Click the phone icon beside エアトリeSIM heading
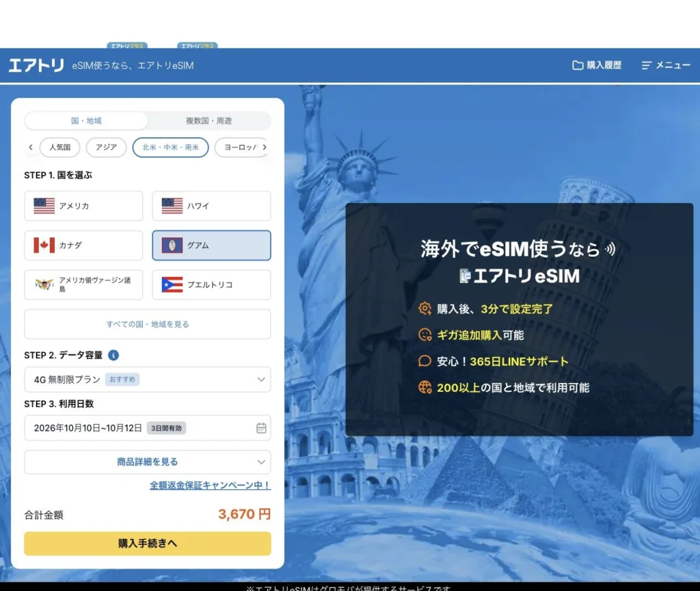The image size is (700, 591). click(x=465, y=276)
